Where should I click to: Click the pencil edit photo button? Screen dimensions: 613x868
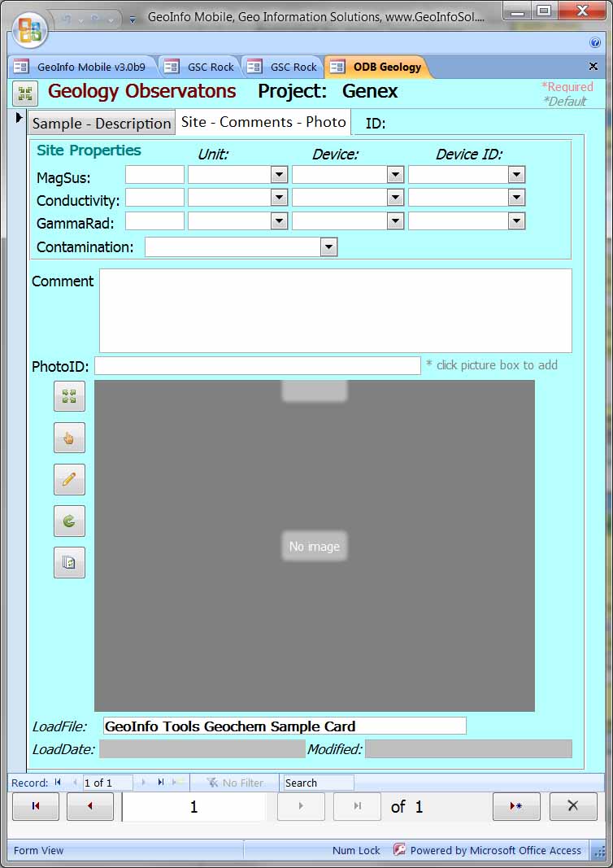[69, 479]
